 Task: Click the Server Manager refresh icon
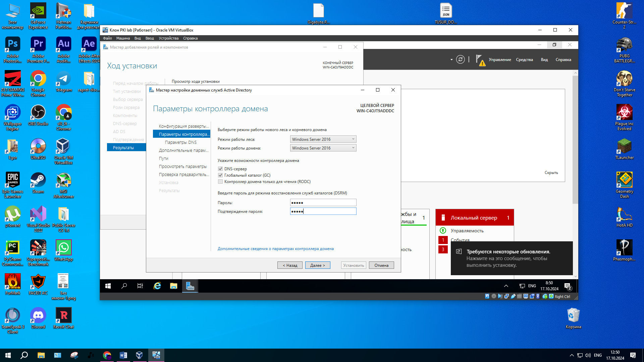461,60
